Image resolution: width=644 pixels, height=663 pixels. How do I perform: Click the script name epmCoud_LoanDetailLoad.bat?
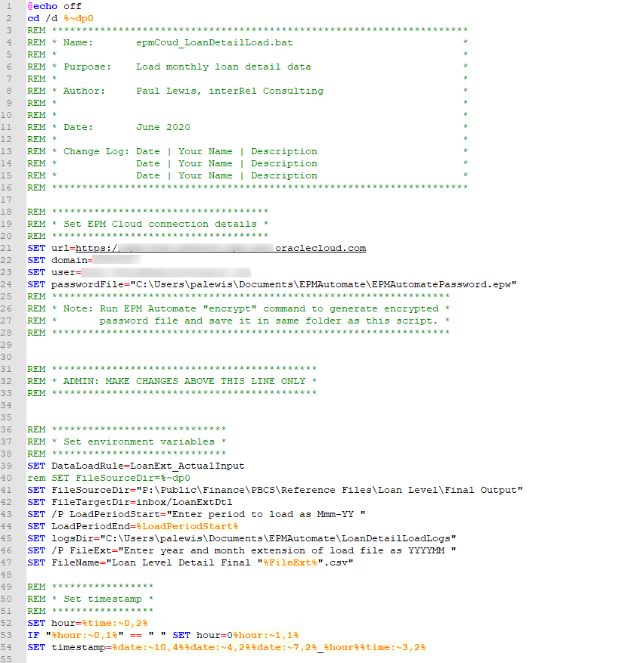215,42
